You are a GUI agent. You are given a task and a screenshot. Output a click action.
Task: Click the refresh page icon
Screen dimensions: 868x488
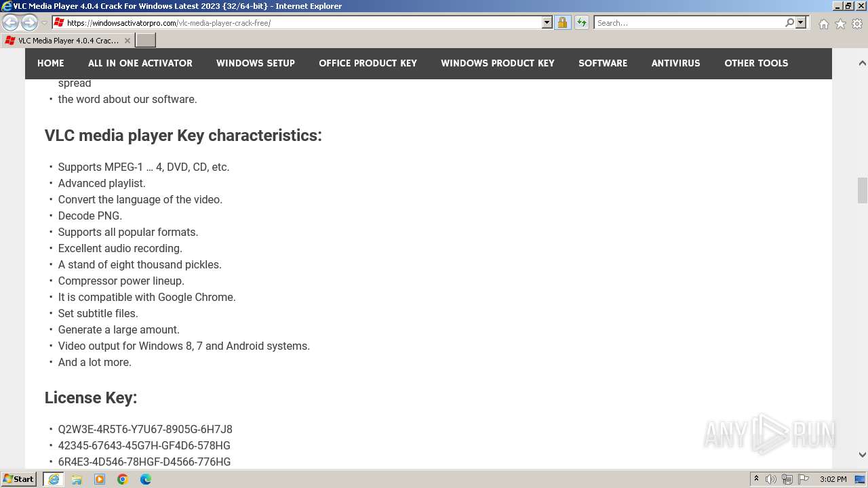pos(582,23)
